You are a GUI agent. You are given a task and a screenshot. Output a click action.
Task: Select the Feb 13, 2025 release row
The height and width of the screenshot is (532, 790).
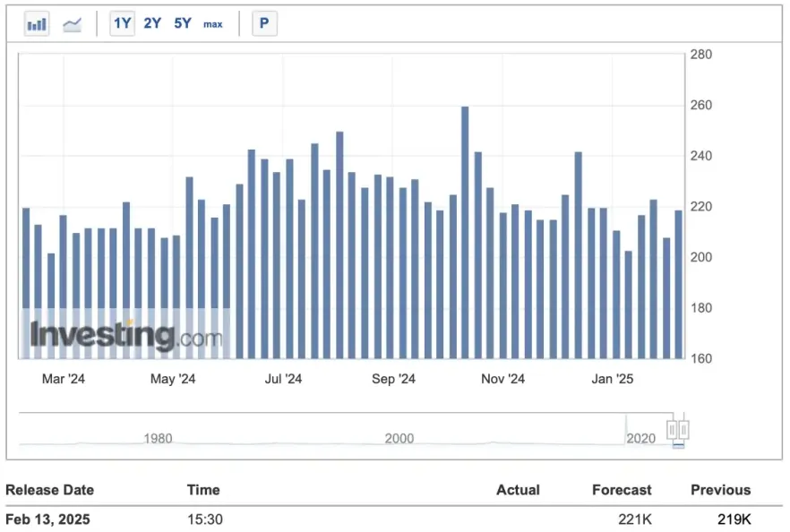(x=47, y=519)
